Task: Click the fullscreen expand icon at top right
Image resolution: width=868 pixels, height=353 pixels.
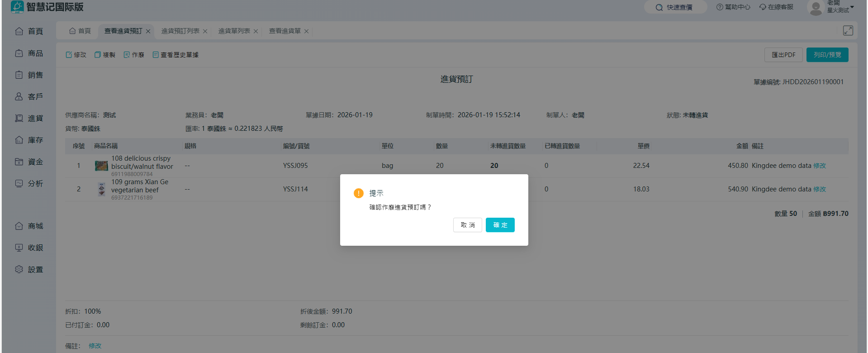Action: pos(848,30)
